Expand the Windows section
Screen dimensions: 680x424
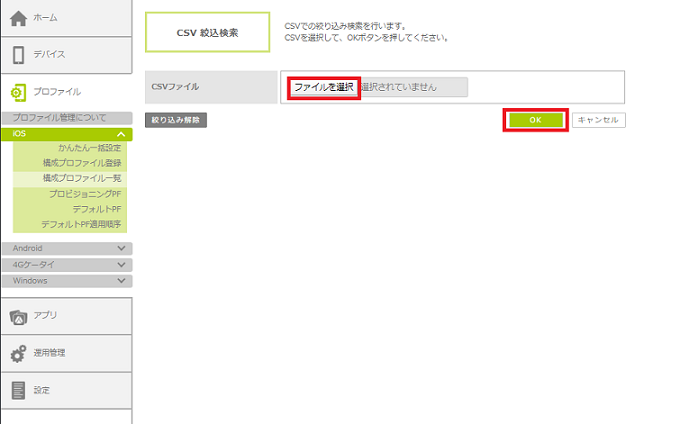121,281
